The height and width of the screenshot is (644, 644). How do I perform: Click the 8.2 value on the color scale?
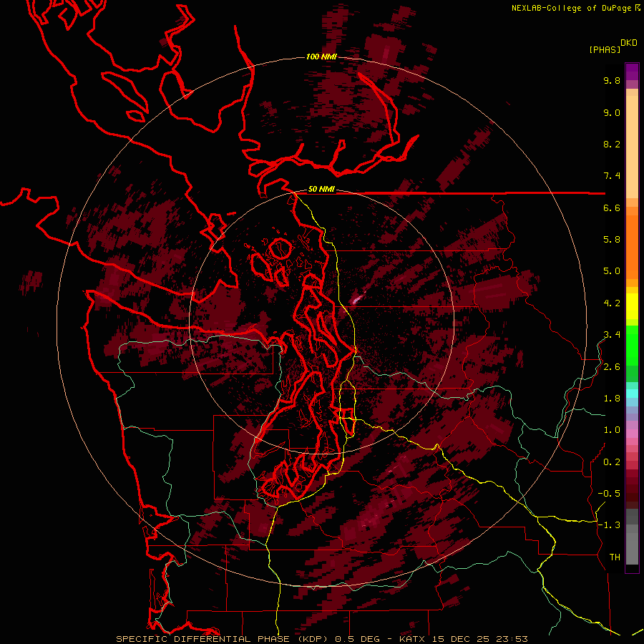pyautogui.click(x=612, y=144)
